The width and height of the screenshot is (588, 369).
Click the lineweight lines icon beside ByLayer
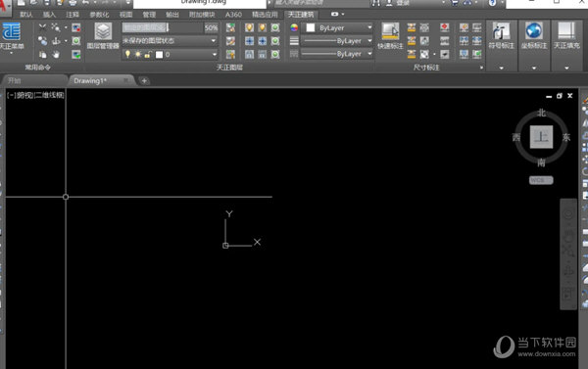(294, 41)
